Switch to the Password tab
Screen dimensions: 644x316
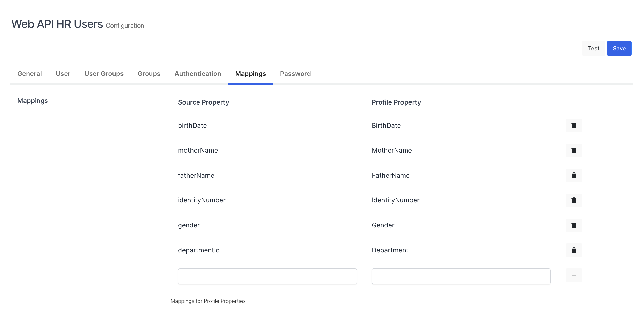295,74
